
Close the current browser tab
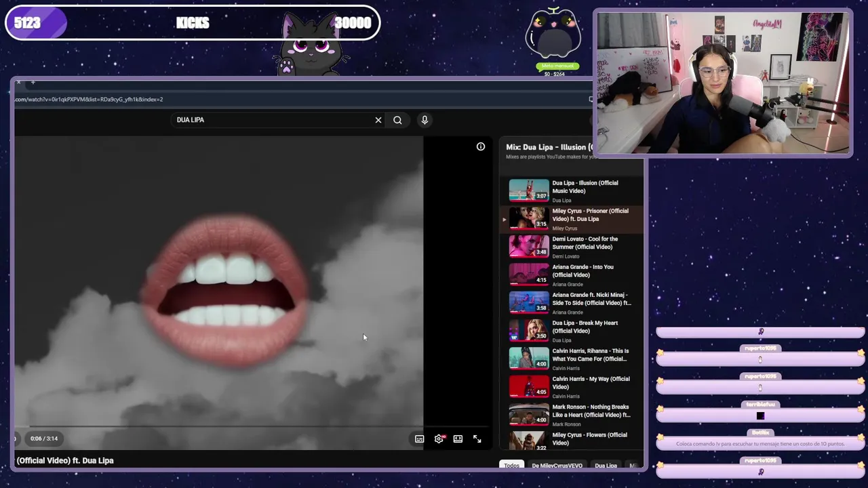tap(18, 83)
